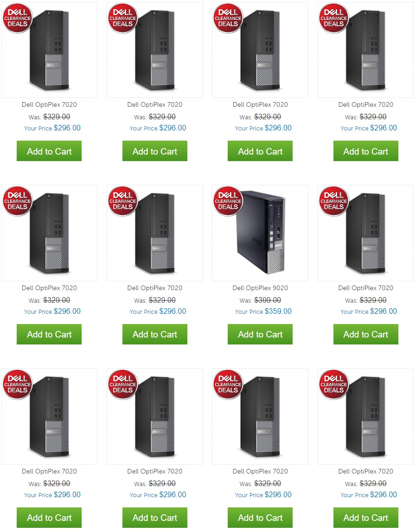The width and height of the screenshot is (416, 532).
Task: Add first middle-row OptiPlex 7020 to cart
Action: (49, 334)
